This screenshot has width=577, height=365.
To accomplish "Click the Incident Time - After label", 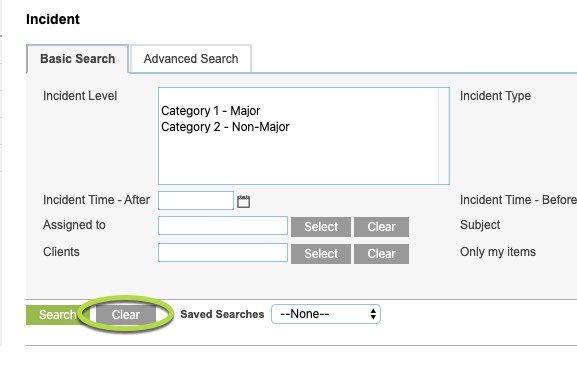I will pyautogui.click(x=96, y=200).
